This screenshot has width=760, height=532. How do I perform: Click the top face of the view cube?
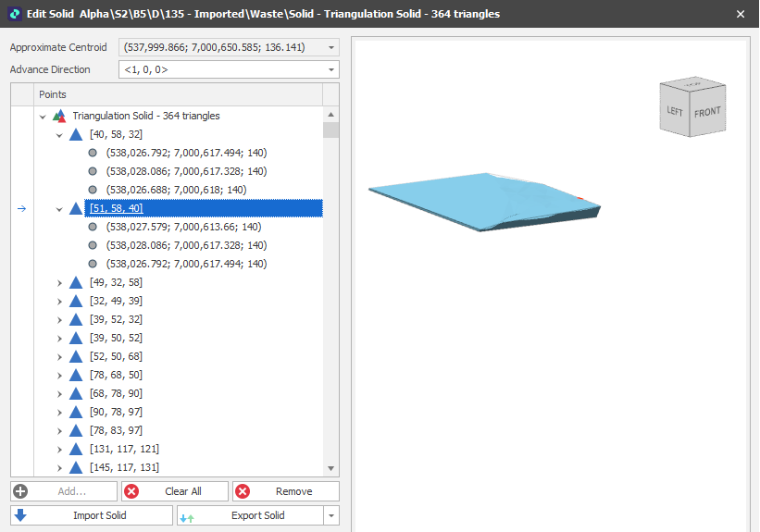coord(693,84)
